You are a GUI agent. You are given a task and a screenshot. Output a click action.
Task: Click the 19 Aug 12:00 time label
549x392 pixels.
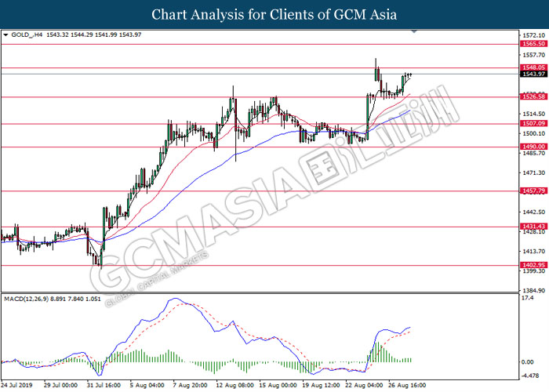click(321, 385)
